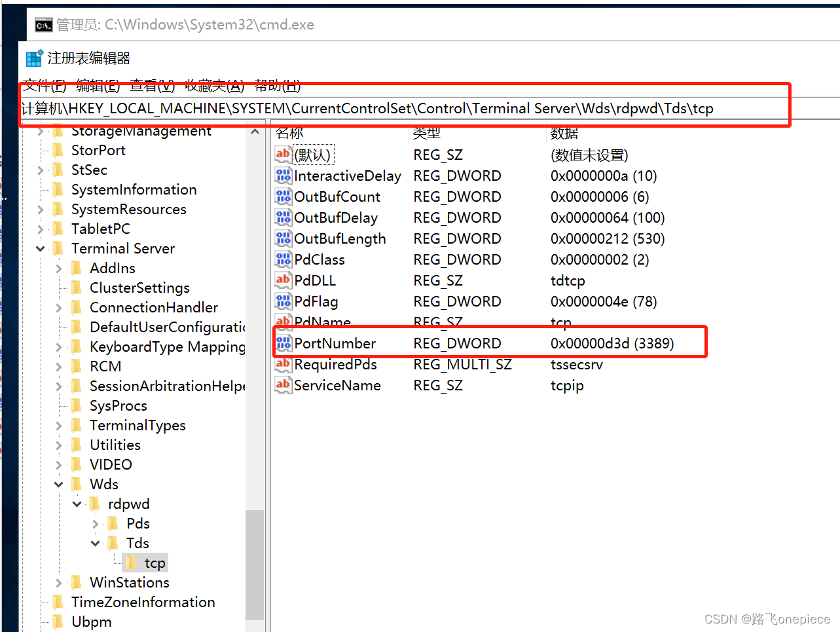Image resolution: width=840 pixels, height=632 pixels.
Task: Click the Registry Editor app icon
Action: tap(35, 58)
